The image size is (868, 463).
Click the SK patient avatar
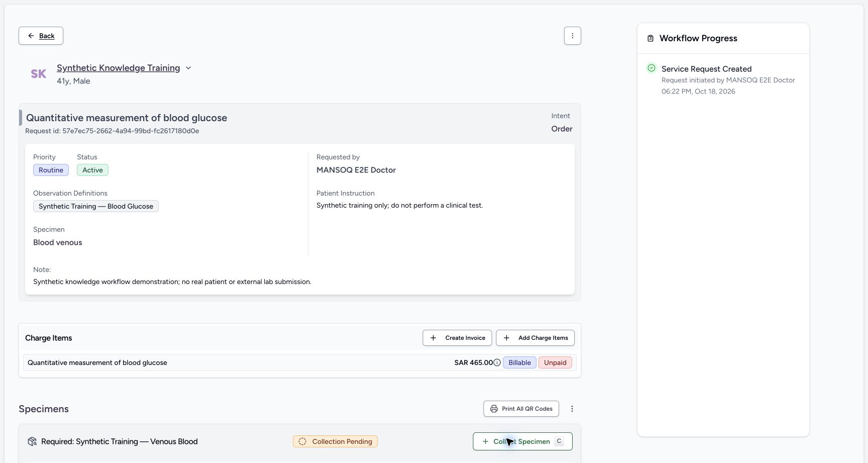[x=38, y=74]
